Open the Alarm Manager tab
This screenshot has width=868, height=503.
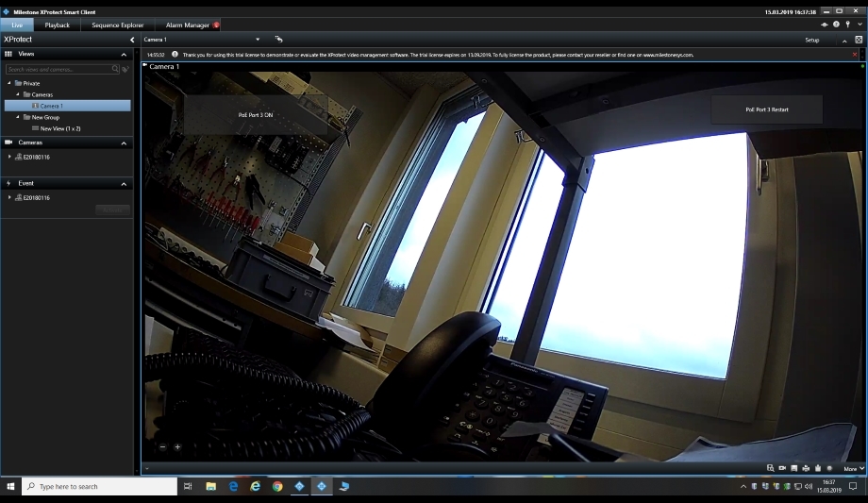click(x=187, y=25)
